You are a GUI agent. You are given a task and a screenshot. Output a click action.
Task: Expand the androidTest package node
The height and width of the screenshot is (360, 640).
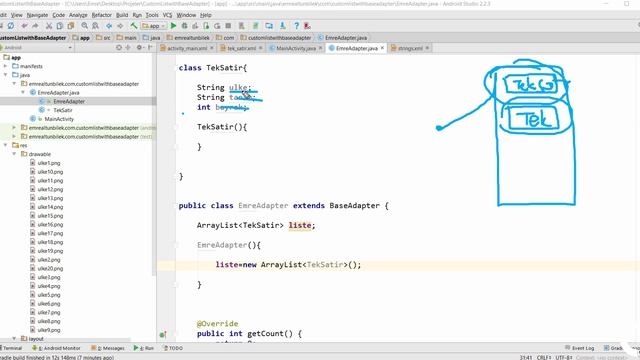click(x=14, y=128)
